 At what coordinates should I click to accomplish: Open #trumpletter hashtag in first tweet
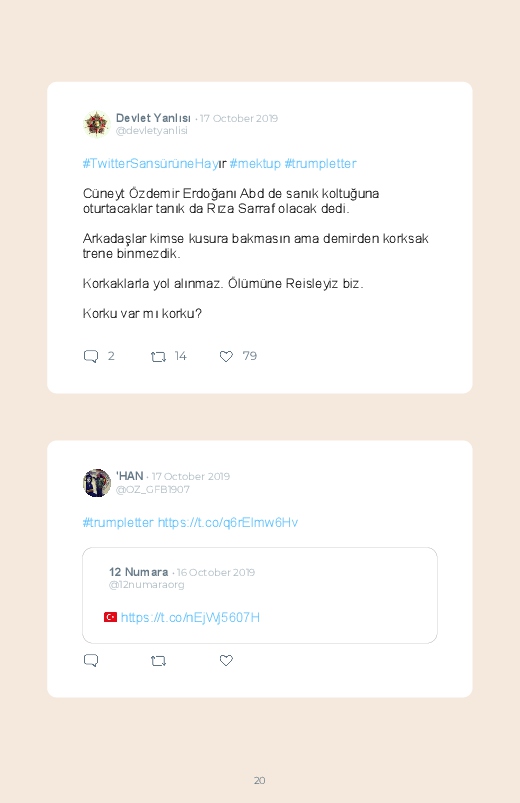(320, 164)
